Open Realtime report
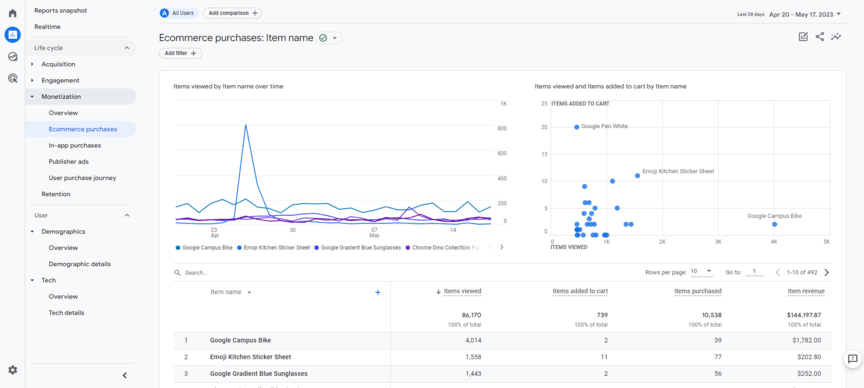This screenshot has width=864, height=388. 47,26
